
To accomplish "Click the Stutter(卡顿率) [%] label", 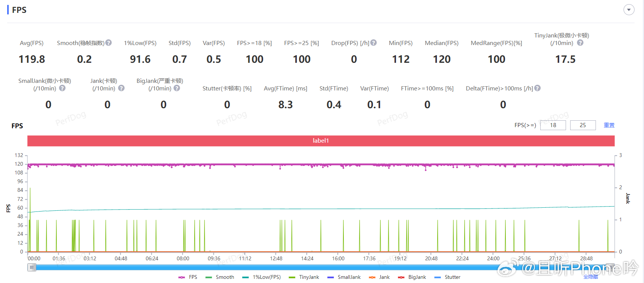I will 227,89.
